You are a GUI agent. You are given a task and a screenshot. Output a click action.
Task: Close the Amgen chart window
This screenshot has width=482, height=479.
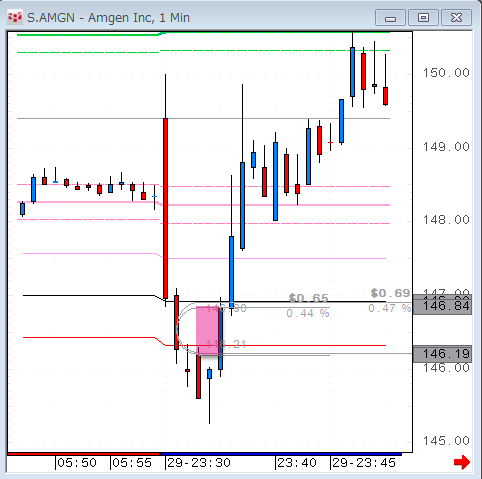click(456, 18)
